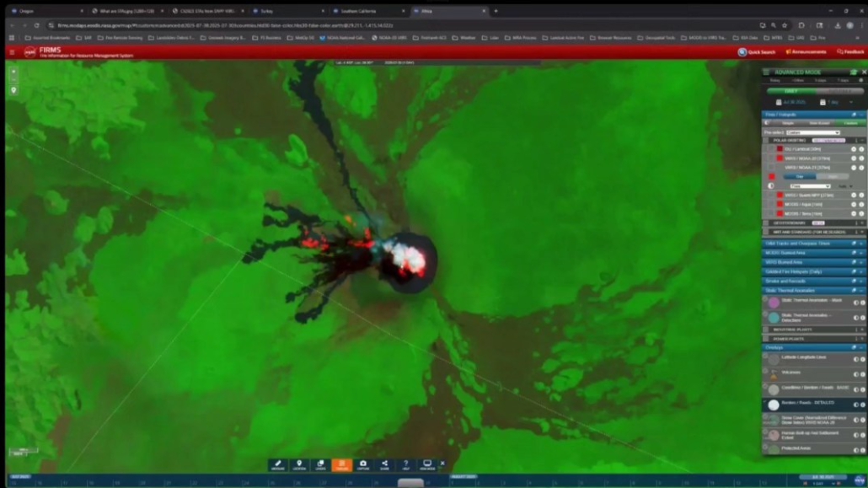
Task: Click the Quick Search button
Action: (757, 52)
